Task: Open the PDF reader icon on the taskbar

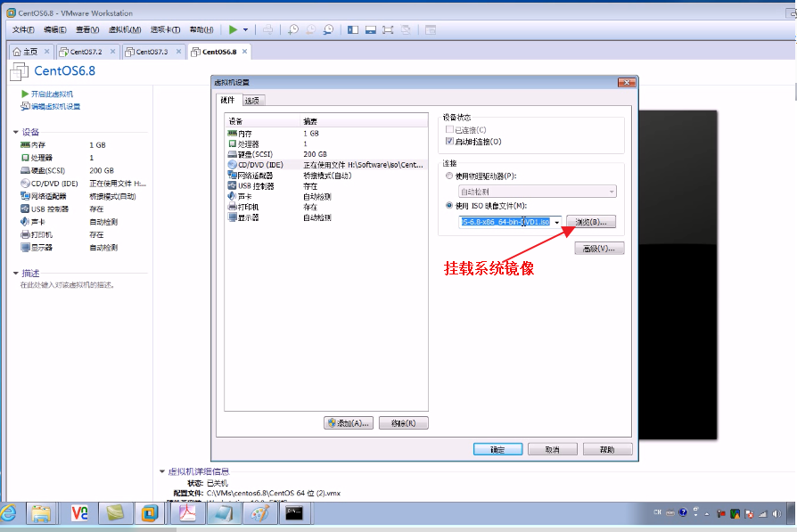Action: click(187, 513)
